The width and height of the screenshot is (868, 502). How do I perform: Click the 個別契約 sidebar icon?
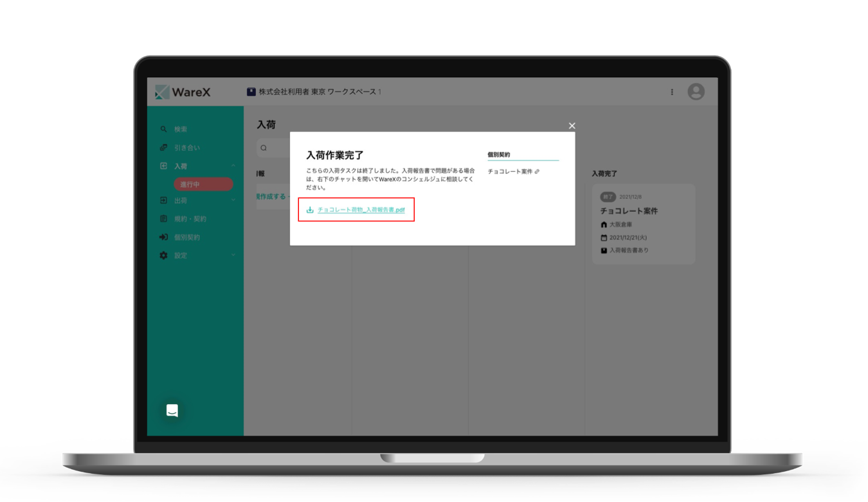[163, 237]
